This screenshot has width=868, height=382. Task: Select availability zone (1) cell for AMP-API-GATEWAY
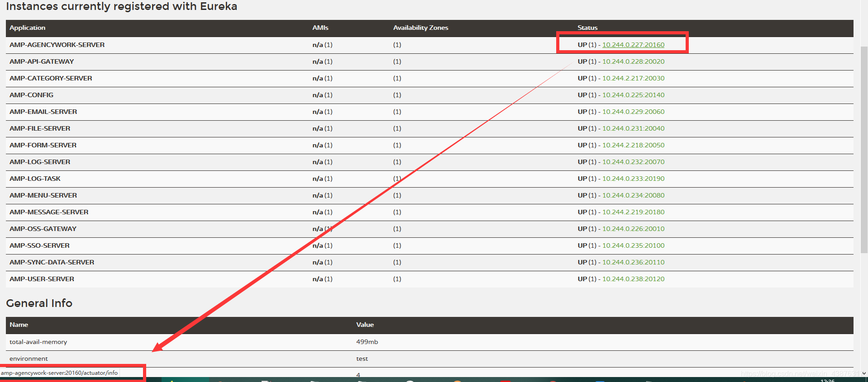[x=397, y=61]
